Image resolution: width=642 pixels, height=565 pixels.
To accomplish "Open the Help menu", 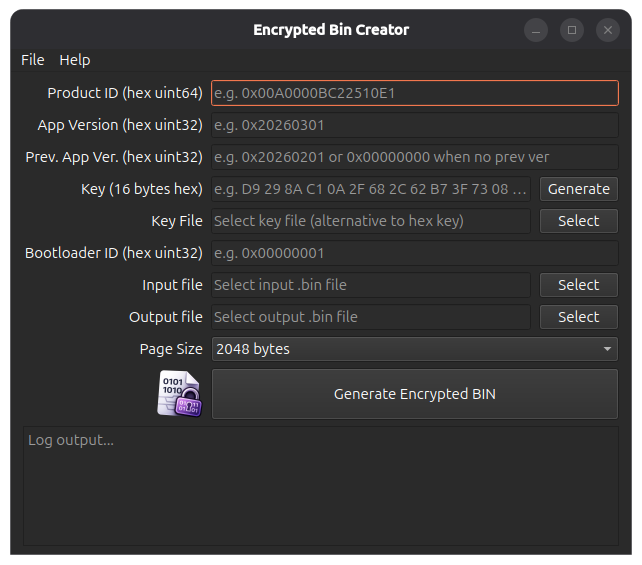I will coord(75,60).
